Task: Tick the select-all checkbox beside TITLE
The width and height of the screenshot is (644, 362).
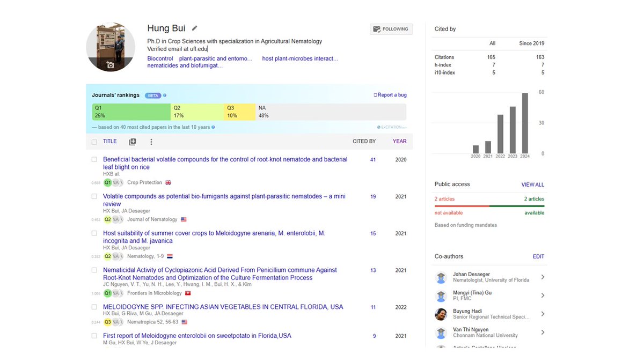Action: tap(94, 142)
